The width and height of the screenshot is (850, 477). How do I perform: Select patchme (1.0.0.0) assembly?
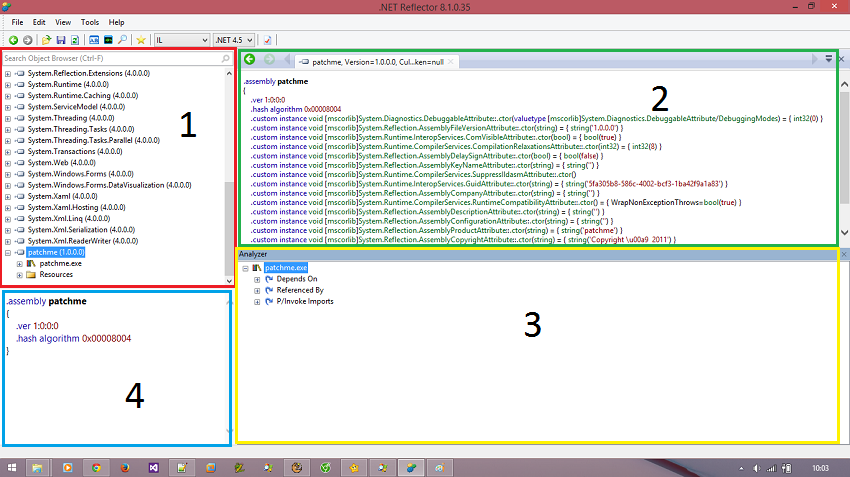point(56,253)
